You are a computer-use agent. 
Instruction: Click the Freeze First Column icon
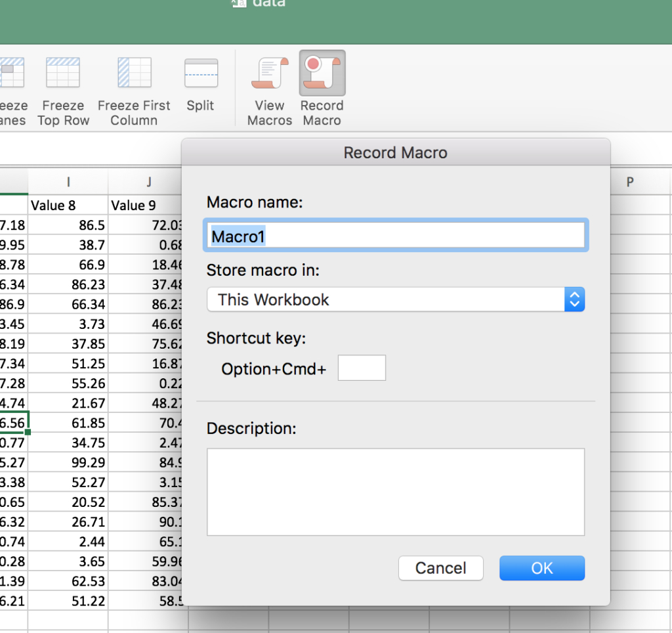pyautogui.click(x=134, y=72)
